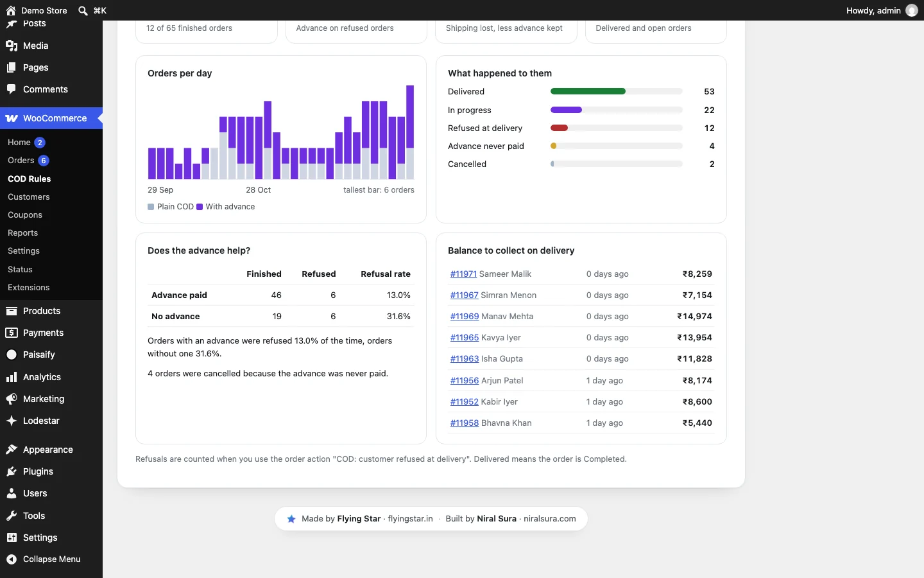Click the Appearance brush icon
The image size is (924, 578).
12,450
